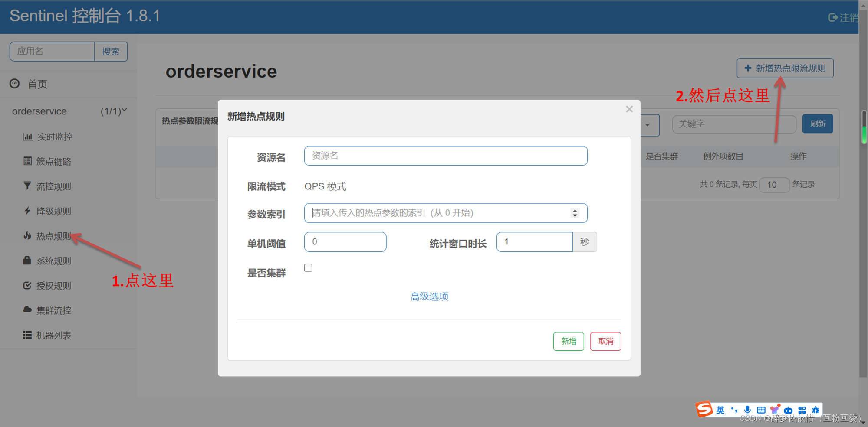868x427 pixels.
Task: Focus the 关键字 filter field
Action: click(734, 124)
